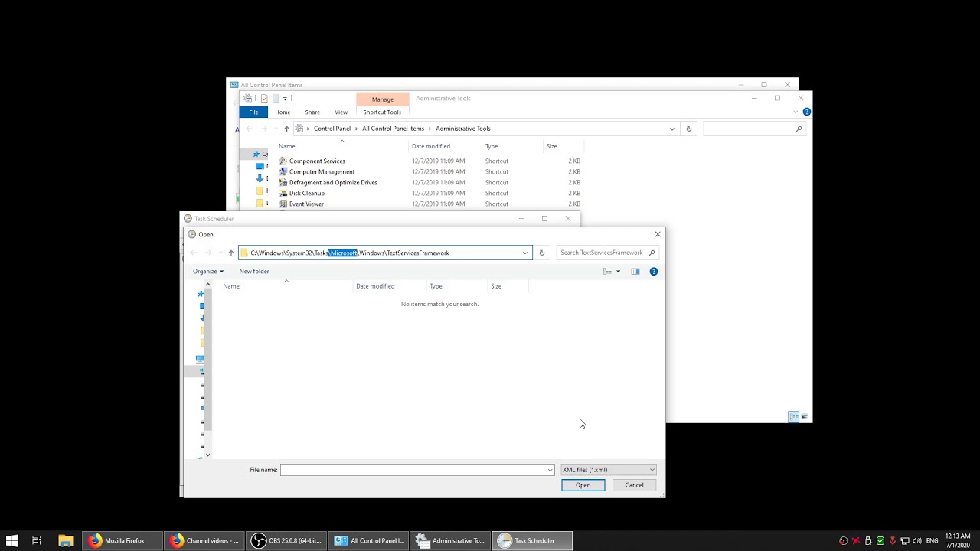980x551 pixels.
Task: Sort by Name column in Open dialog
Action: [231, 286]
